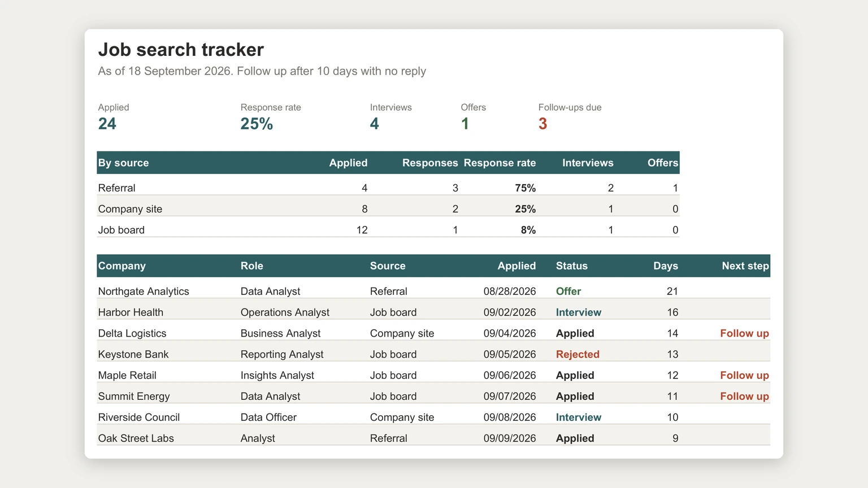Click the Days value 21

(672, 291)
